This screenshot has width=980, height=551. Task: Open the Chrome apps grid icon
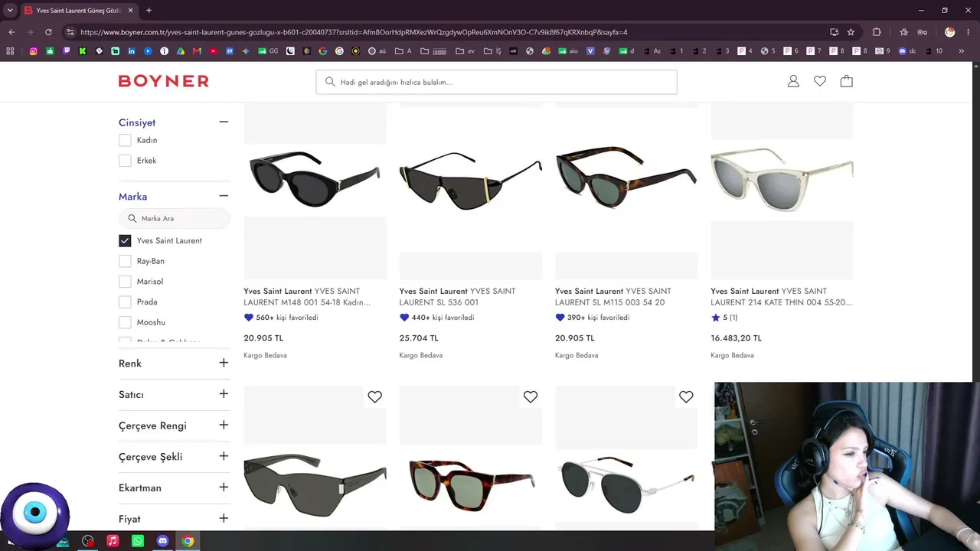tap(10, 51)
